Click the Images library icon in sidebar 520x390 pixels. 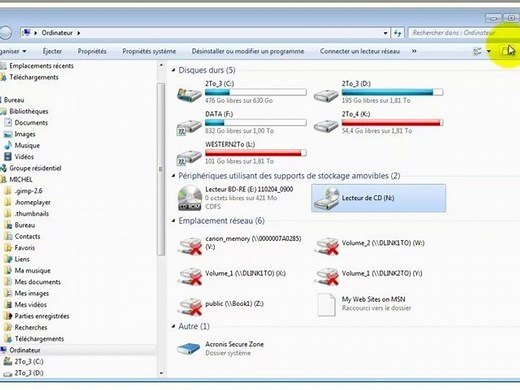tap(8, 134)
